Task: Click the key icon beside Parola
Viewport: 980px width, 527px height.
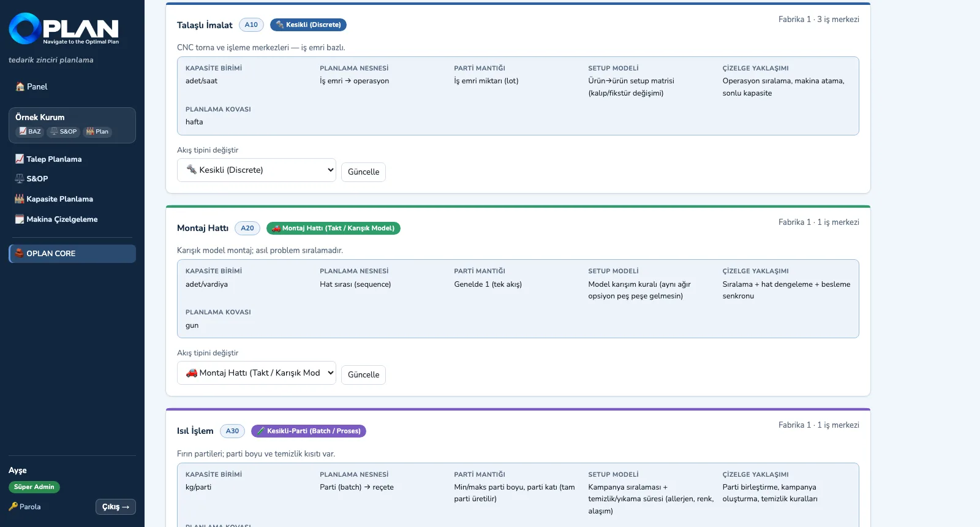Action: tap(13, 506)
